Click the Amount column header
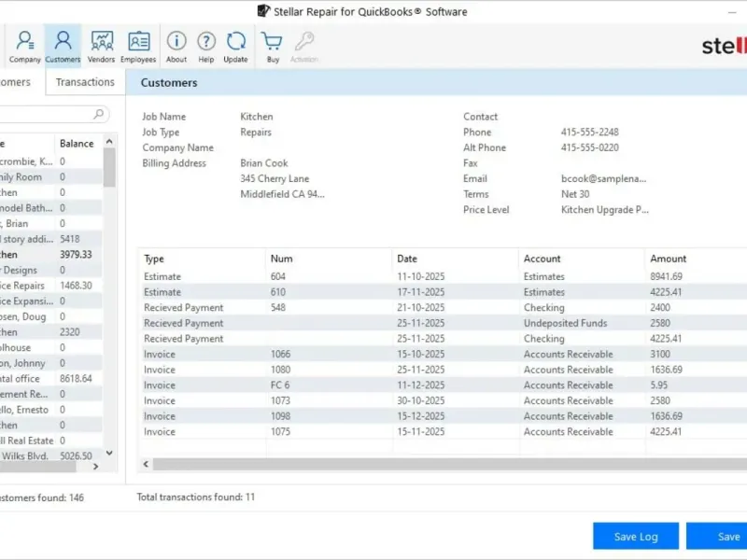This screenshot has height=560, width=747. 668,259
